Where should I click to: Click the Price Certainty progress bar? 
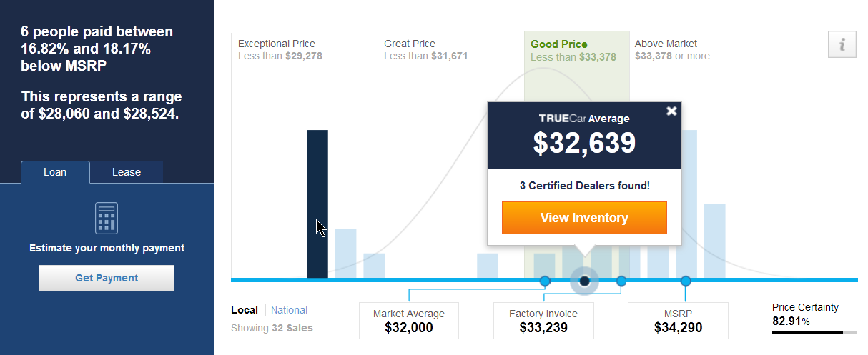click(814, 333)
